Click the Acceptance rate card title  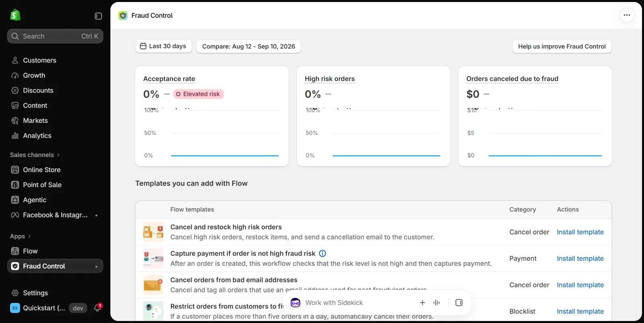pos(169,79)
